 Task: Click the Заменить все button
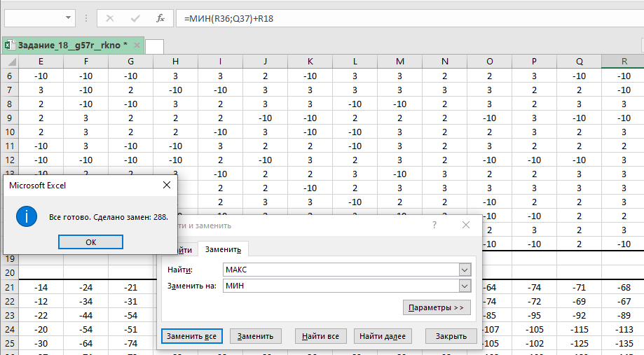[x=191, y=337]
